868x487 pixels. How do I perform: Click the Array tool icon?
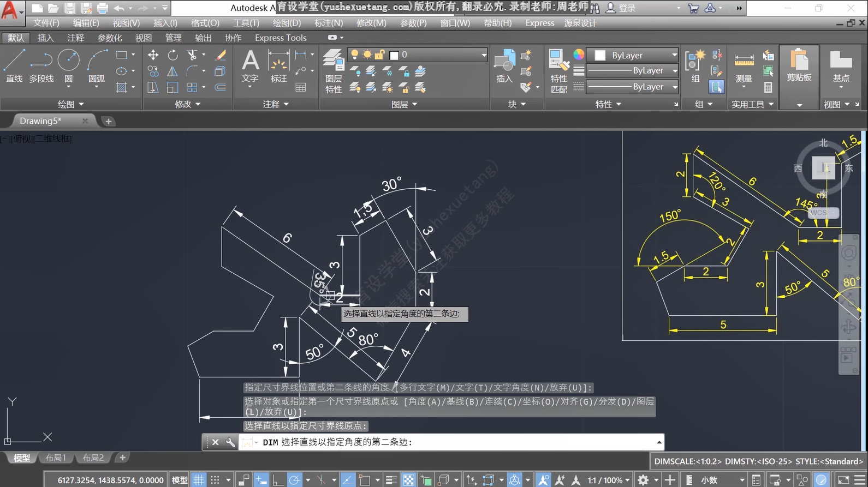tap(192, 87)
